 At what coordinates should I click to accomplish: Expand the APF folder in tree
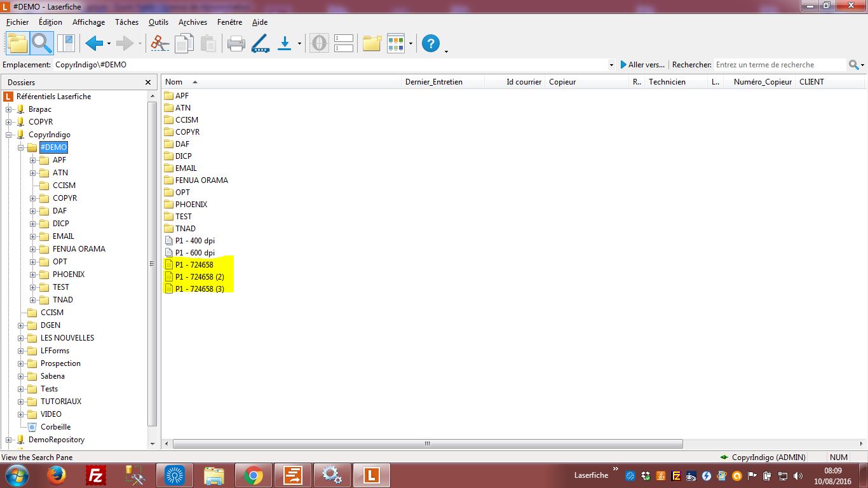pos(33,160)
